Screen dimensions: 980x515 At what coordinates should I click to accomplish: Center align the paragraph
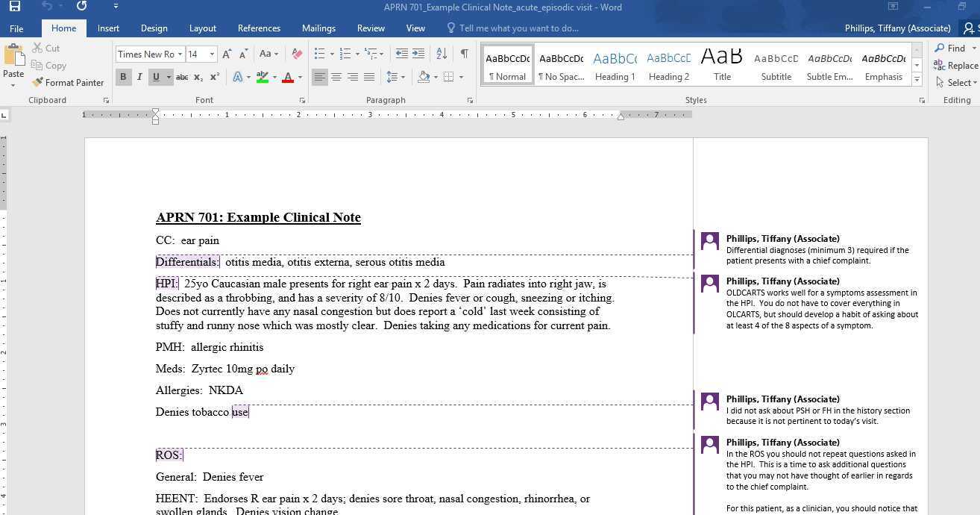(x=336, y=76)
